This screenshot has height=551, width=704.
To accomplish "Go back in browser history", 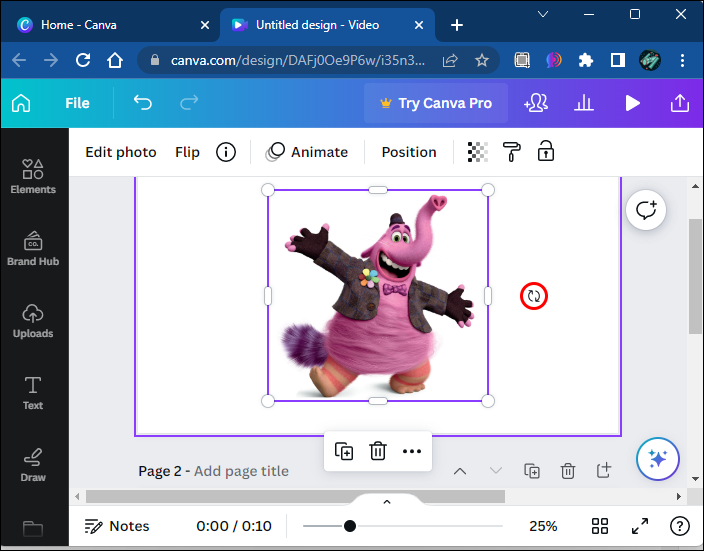I will pos(19,60).
